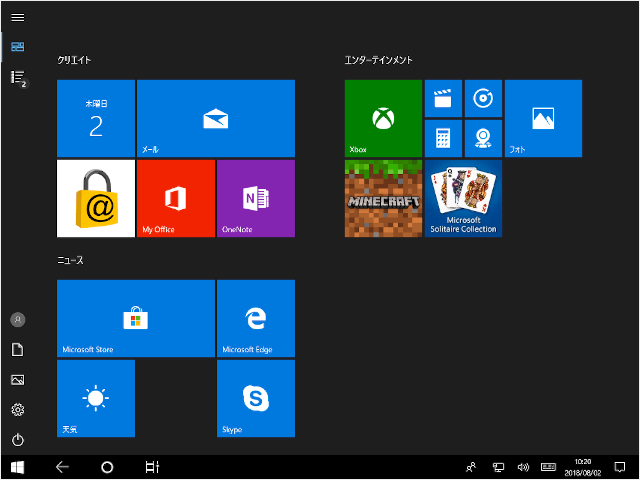
Task: Open the Documents icon in sidebar
Action: tap(18, 350)
